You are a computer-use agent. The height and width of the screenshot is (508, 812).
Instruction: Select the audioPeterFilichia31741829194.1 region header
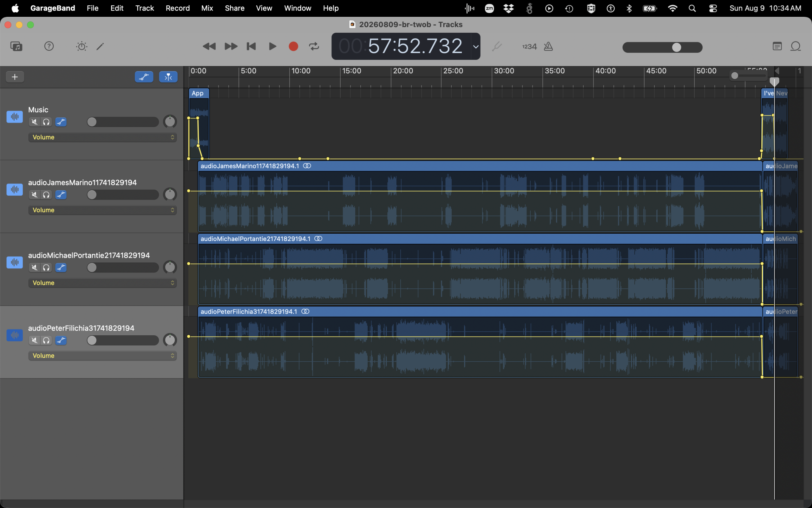480,312
